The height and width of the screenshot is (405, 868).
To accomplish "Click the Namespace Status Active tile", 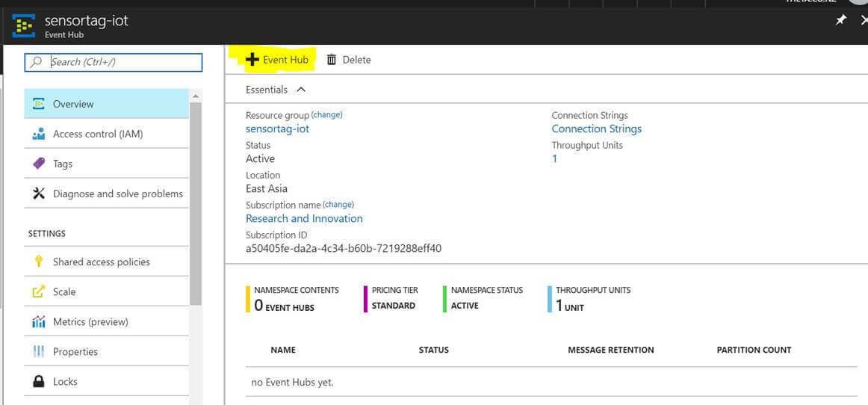I will tap(483, 299).
